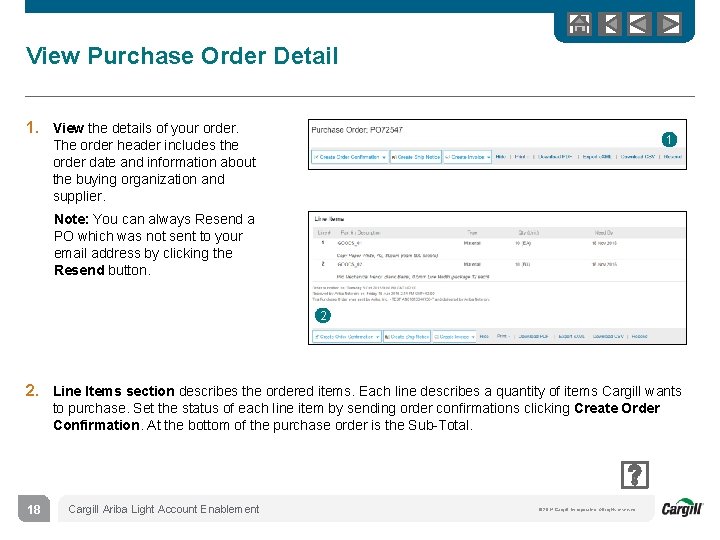Click Download PDF in top toolbar
720x540 pixels.
point(555,157)
